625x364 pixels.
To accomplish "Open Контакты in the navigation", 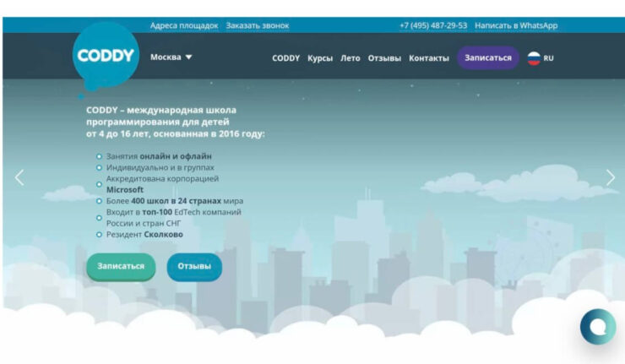I will tap(429, 58).
